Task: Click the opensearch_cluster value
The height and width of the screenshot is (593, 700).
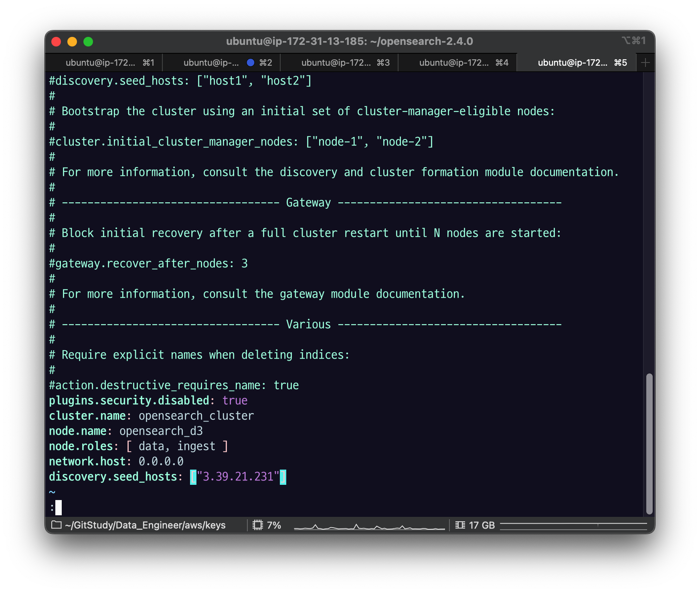Action: (196, 416)
